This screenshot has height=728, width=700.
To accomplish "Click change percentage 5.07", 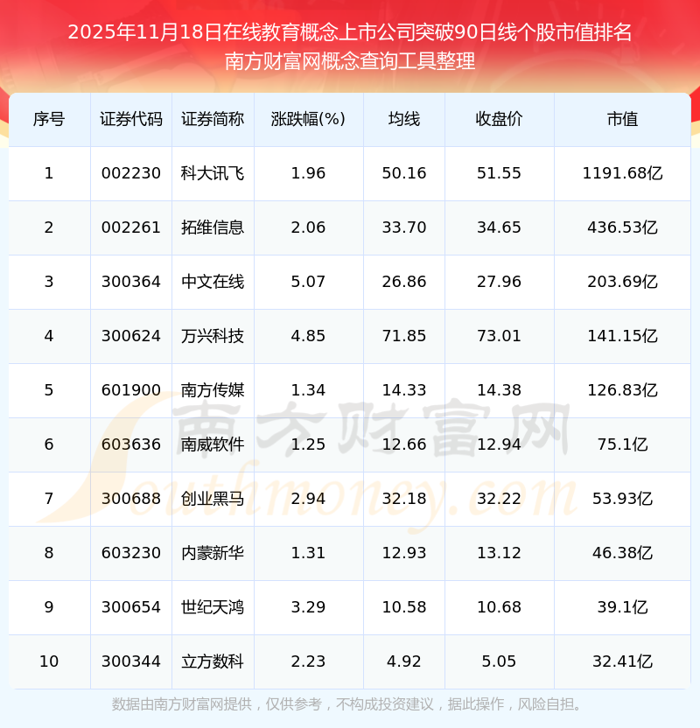I will [308, 282].
